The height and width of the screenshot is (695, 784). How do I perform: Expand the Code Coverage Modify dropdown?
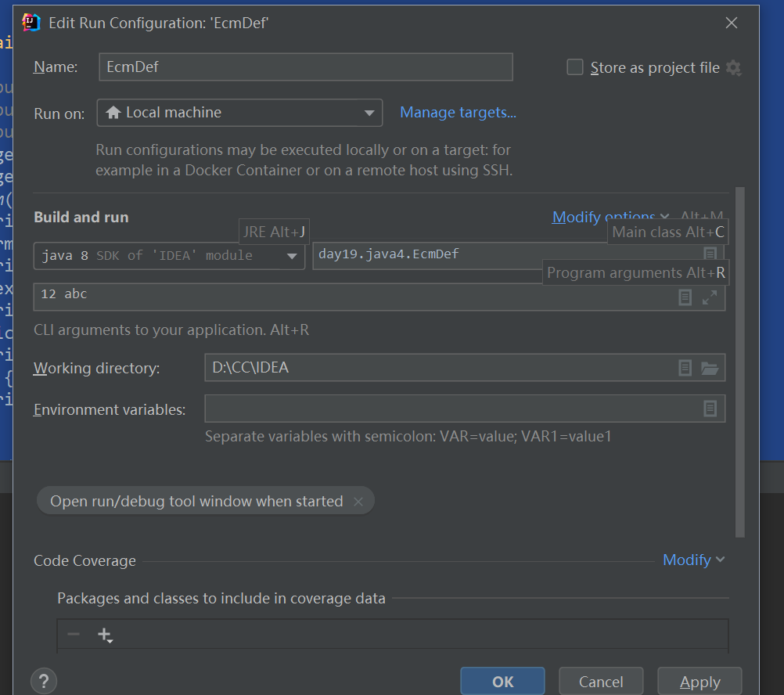pos(693,560)
